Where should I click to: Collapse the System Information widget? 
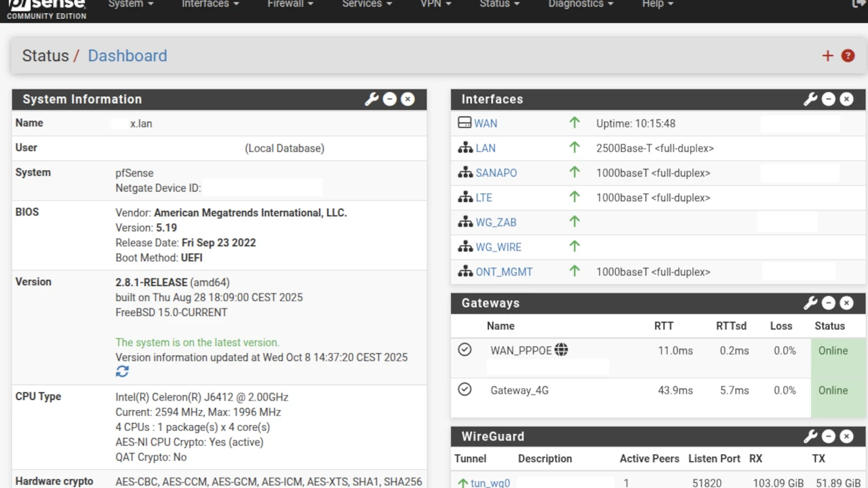point(389,100)
